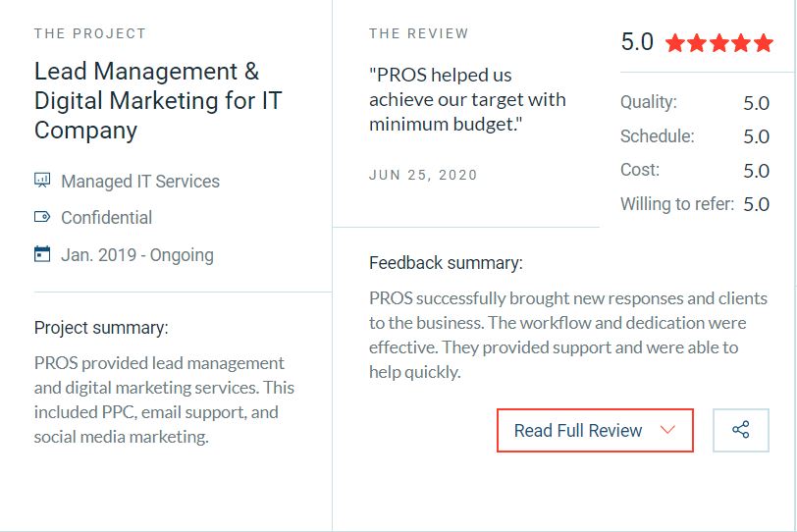Click the review quote text about PROS
This screenshot has height=532, width=797.
(x=467, y=99)
